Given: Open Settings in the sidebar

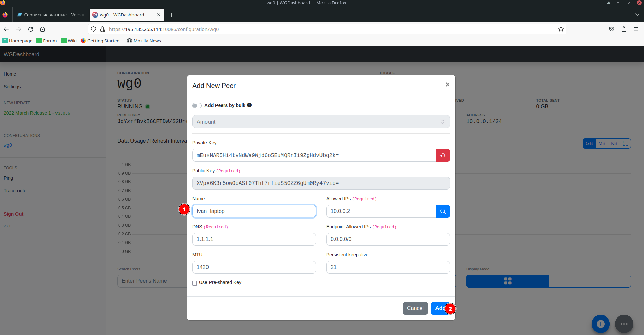Looking at the screenshot, I should click(x=12, y=87).
